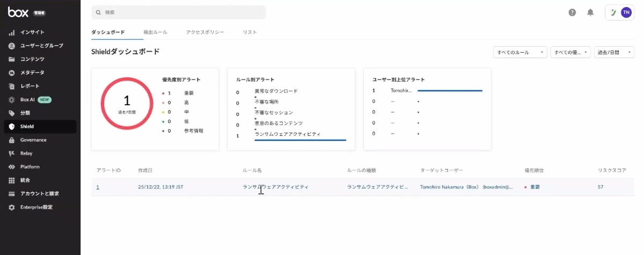Open メタデータ in the sidebar
The image size is (644, 255).
click(32, 72)
